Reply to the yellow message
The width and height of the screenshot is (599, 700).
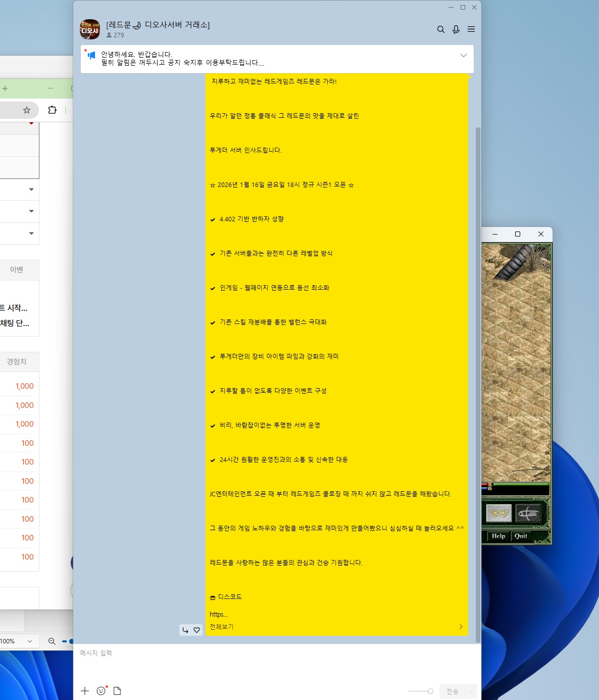(185, 630)
